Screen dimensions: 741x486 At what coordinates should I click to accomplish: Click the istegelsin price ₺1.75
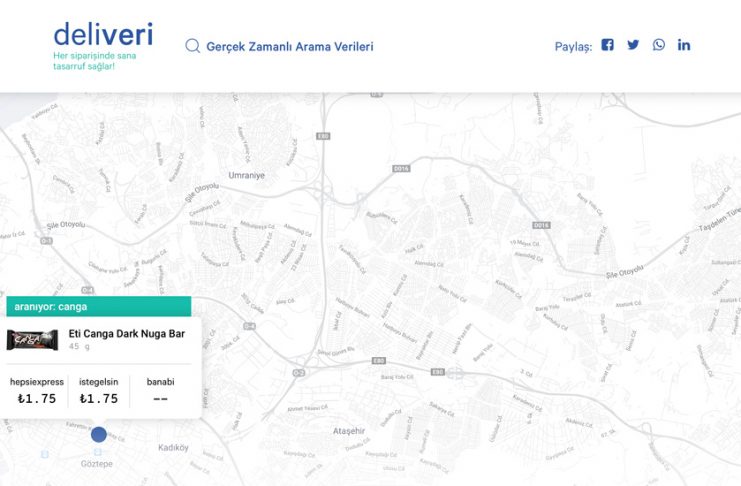(99, 399)
